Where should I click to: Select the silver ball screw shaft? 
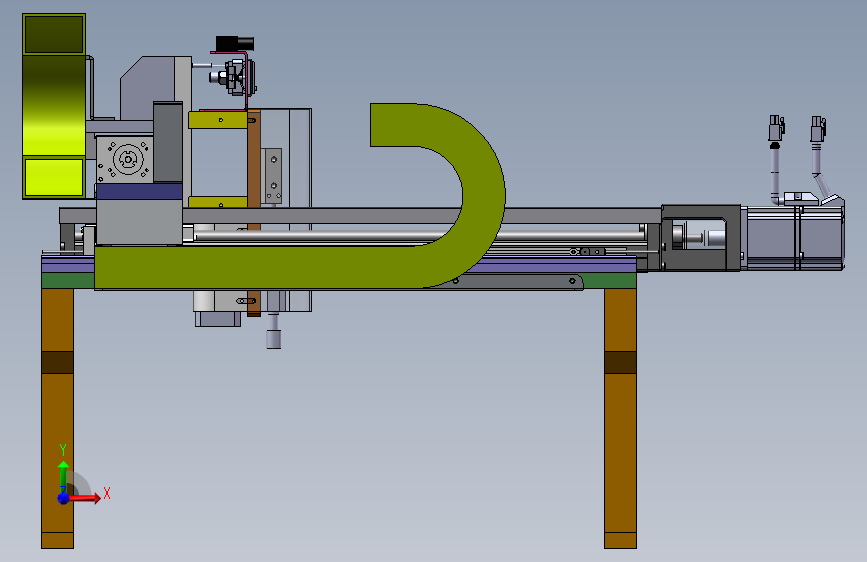[x=420, y=236]
